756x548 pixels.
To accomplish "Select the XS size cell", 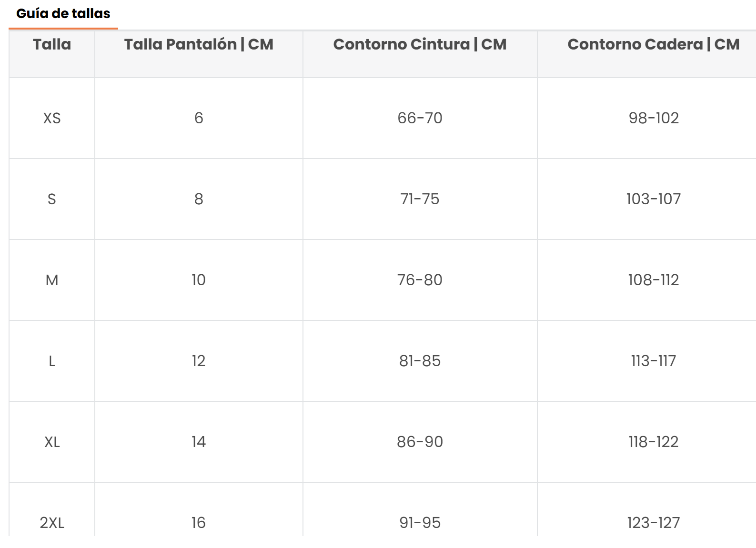I will (x=52, y=118).
